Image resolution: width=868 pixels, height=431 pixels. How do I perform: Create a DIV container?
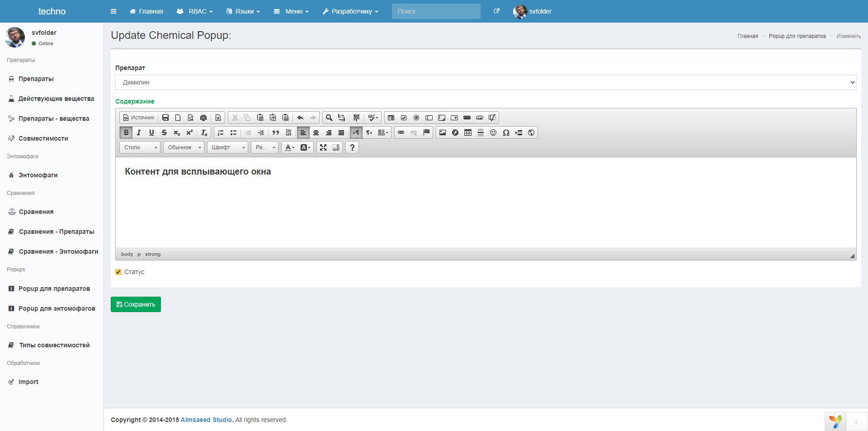288,133
